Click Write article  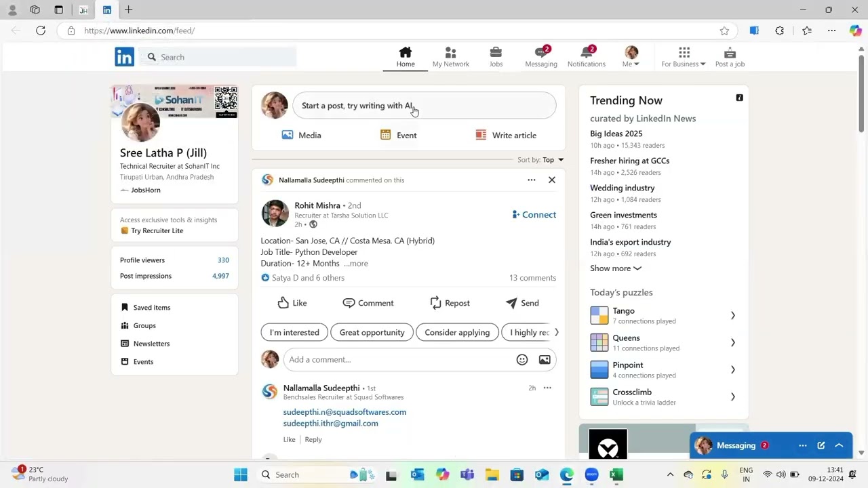coord(506,135)
